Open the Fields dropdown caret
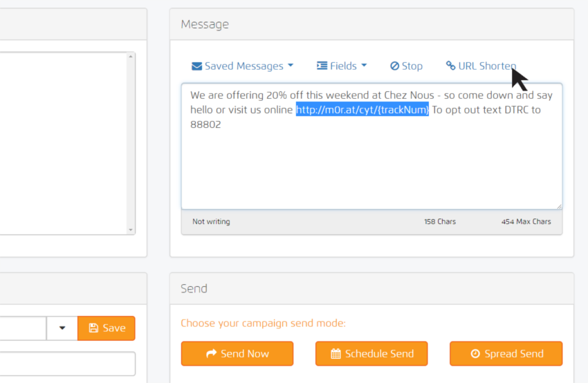The image size is (588, 383). [x=364, y=66]
